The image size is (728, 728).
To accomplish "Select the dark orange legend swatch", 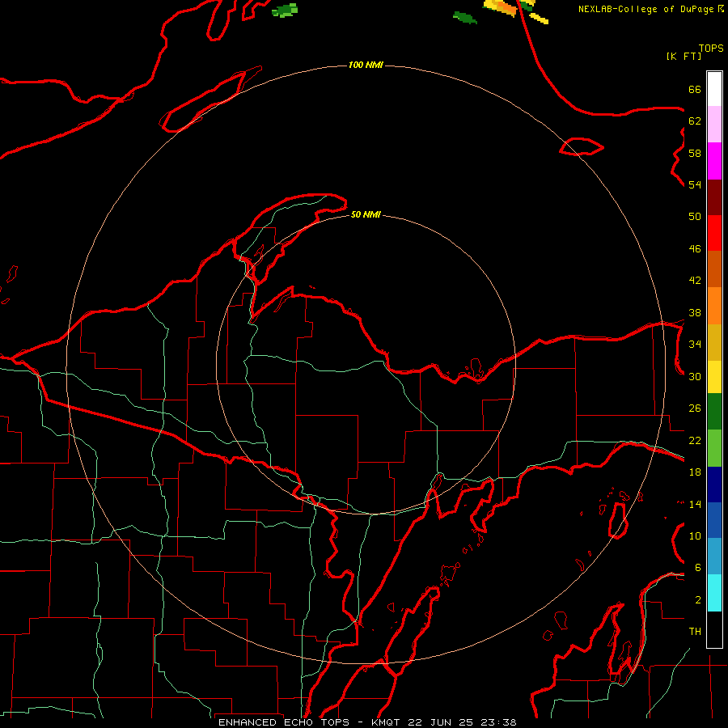I will tap(714, 269).
